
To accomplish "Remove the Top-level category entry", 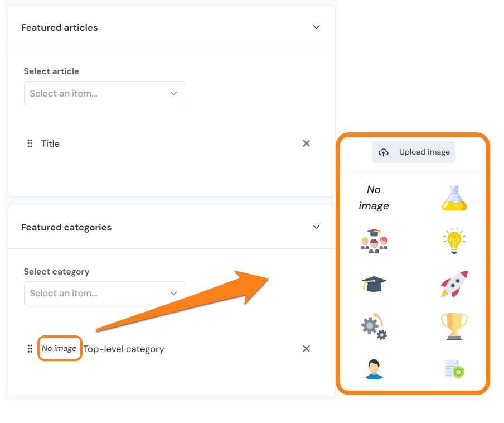I will point(306,348).
